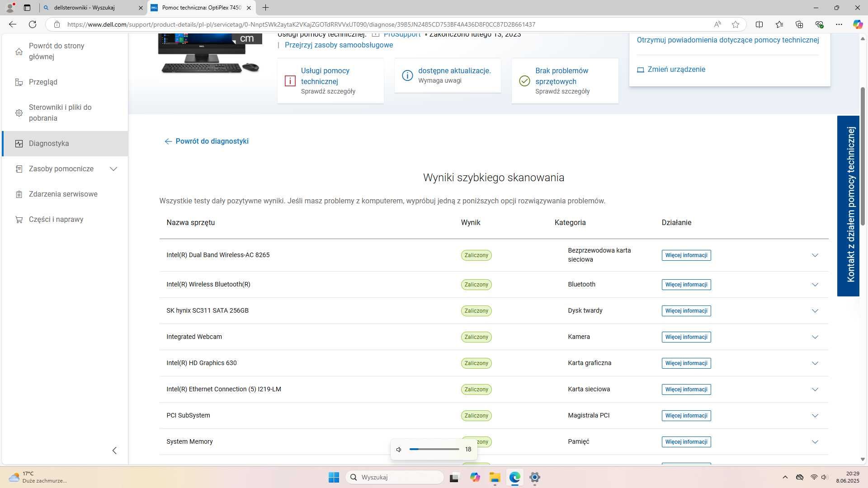Image resolution: width=868 pixels, height=488 pixels.
Task: Expand System Memory row chevron
Action: pos(815,442)
